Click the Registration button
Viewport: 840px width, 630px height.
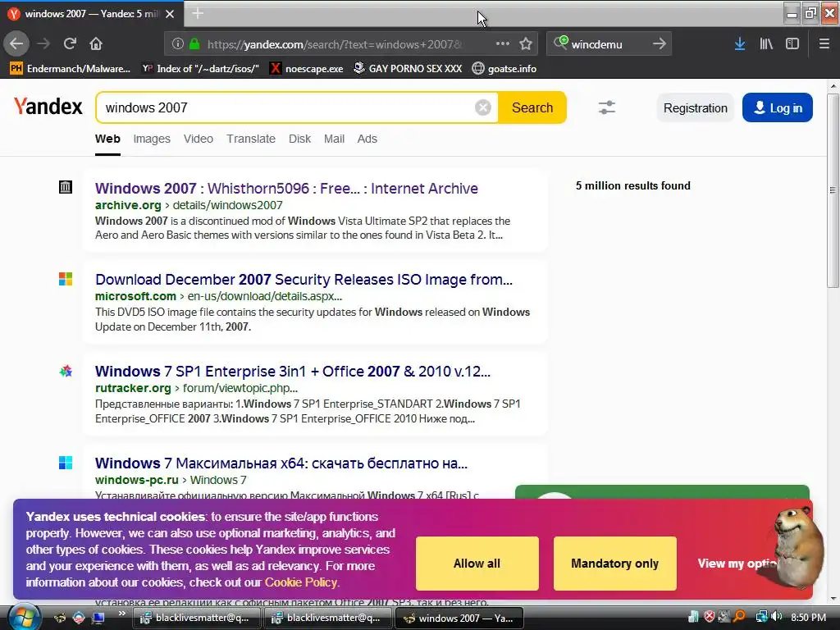pyautogui.click(x=696, y=107)
